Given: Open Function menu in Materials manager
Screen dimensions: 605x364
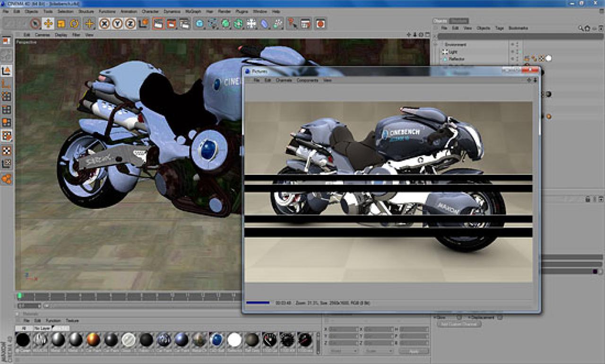Looking at the screenshot, I should pyautogui.click(x=53, y=321).
